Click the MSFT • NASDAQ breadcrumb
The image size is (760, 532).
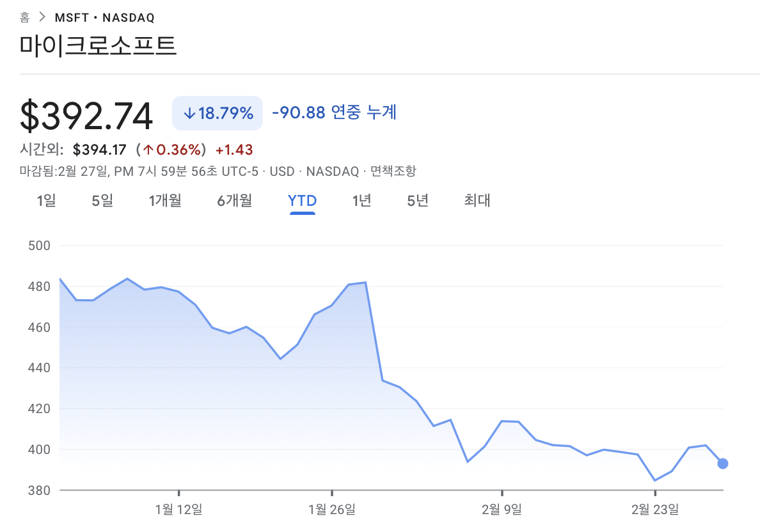pos(104,17)
